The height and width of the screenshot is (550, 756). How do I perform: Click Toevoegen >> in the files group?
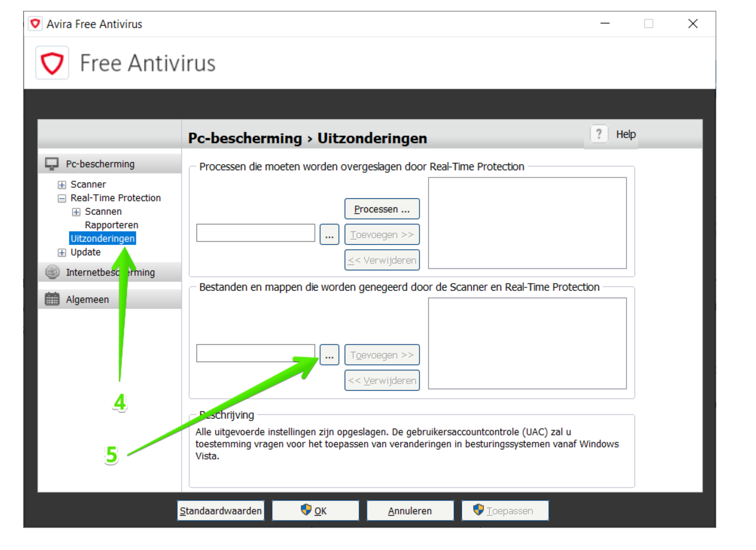(x=382, y=355)
